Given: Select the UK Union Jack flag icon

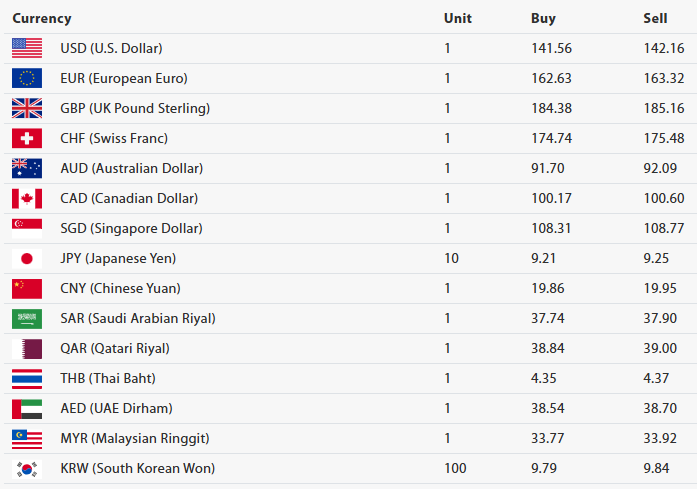Looking at the screenshot, I should point(27,108).
